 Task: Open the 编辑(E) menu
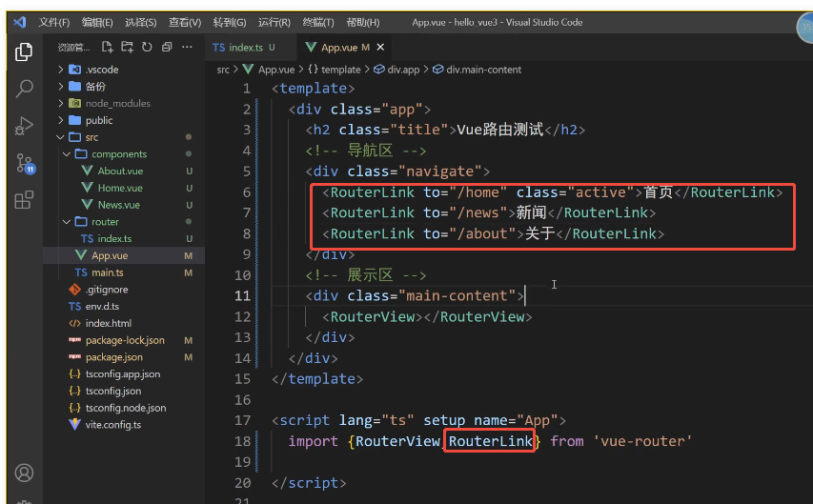97,22
